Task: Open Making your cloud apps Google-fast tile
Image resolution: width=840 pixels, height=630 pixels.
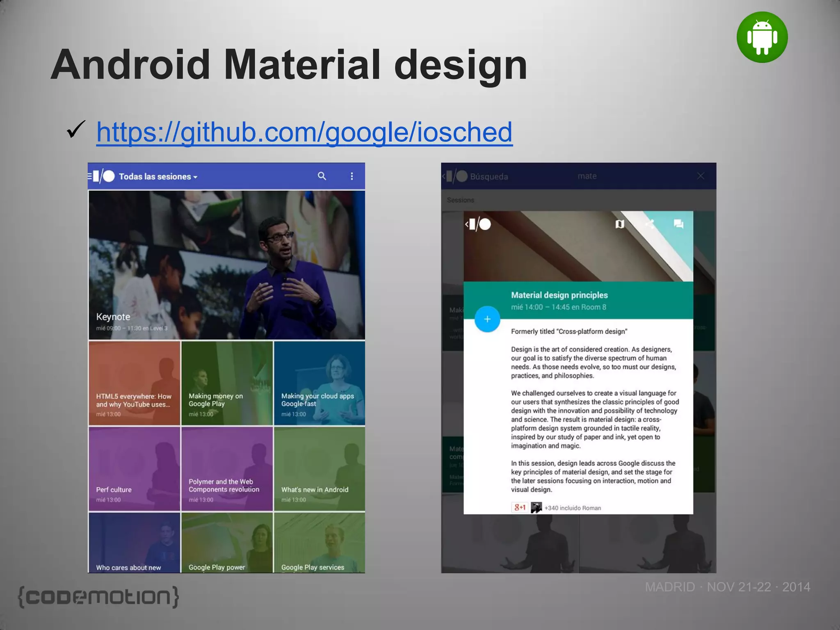Action: [x=320, y=383]
